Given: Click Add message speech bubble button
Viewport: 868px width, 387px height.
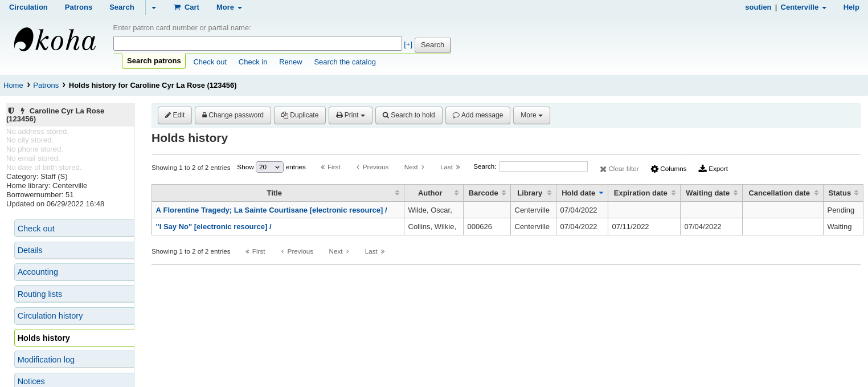Looking at the screenshot, I should [477, 115].
